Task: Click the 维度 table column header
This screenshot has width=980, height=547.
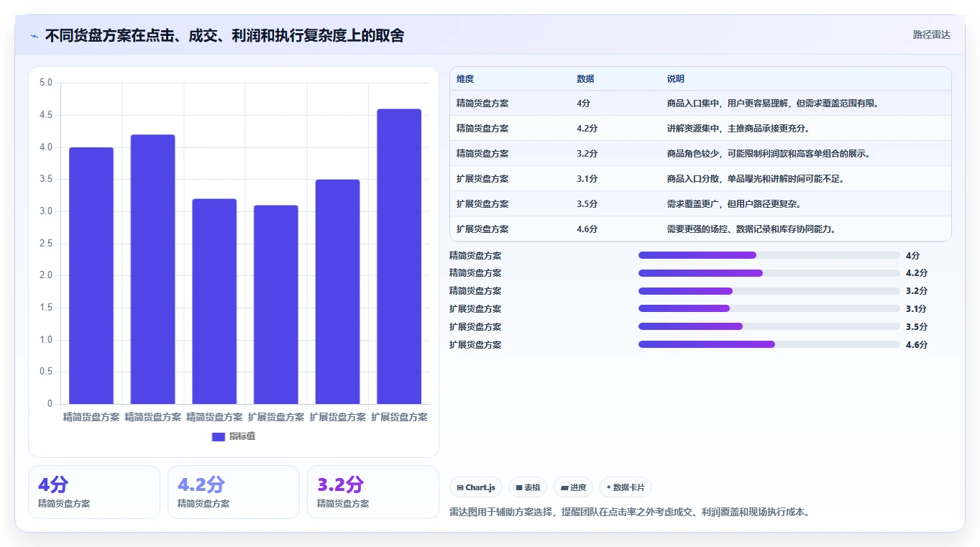Action: tap(465, 79)
